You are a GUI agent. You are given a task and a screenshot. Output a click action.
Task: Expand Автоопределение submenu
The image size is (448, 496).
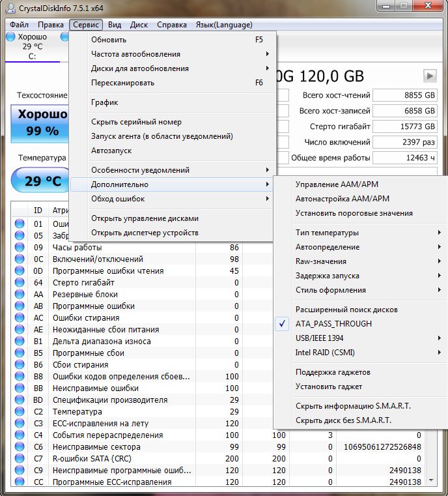click(360, 247)
